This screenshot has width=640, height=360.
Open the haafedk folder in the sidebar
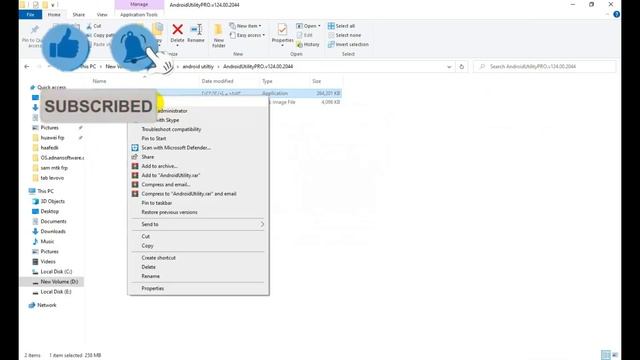pos(49,148)
